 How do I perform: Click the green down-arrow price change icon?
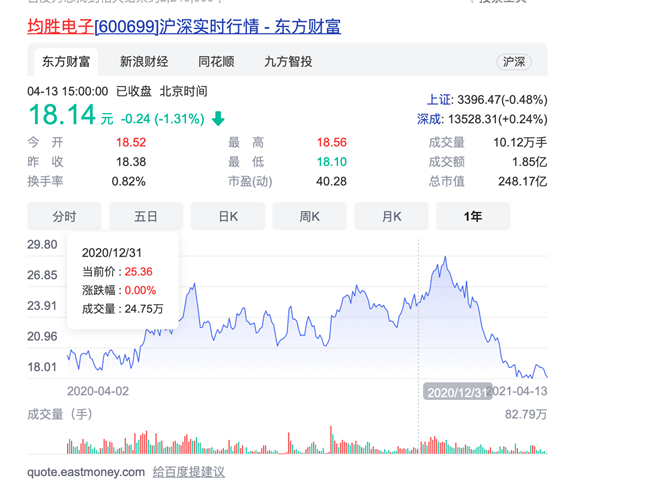(218, 119)
